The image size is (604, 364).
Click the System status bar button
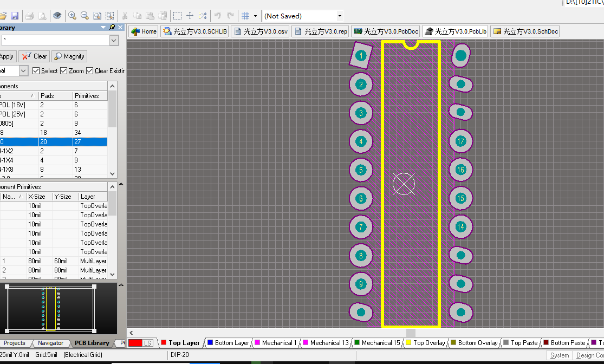tap(560, 355)
